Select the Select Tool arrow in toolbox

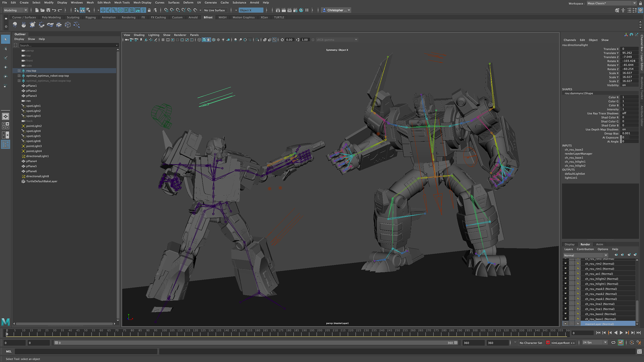pyautogui.click(x=5, y=39)
